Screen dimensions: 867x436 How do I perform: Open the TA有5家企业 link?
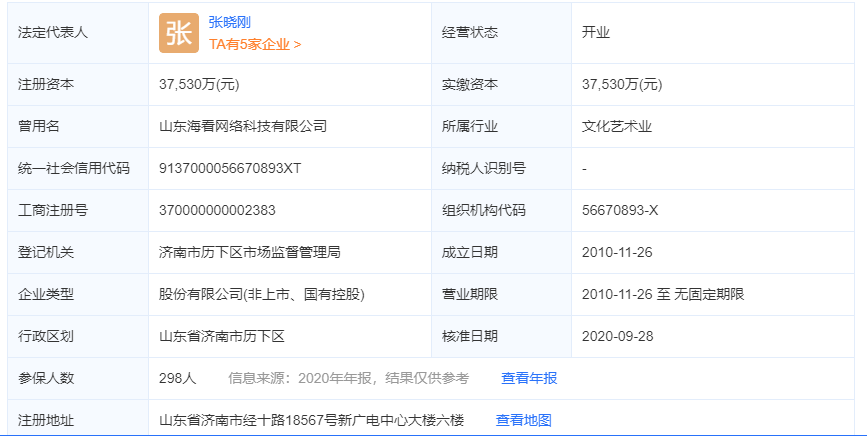[255, 44]
